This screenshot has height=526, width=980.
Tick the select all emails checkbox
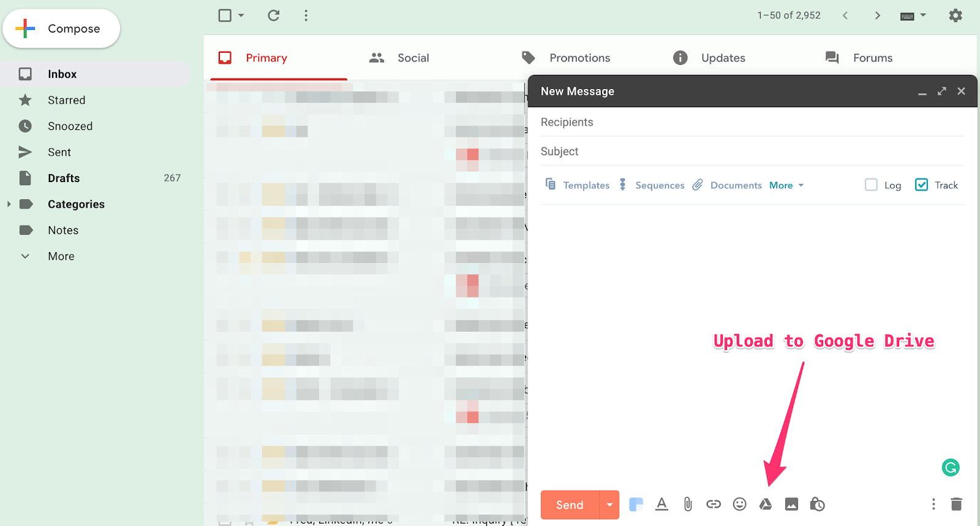pyautogui.click(x=225, y=15)
